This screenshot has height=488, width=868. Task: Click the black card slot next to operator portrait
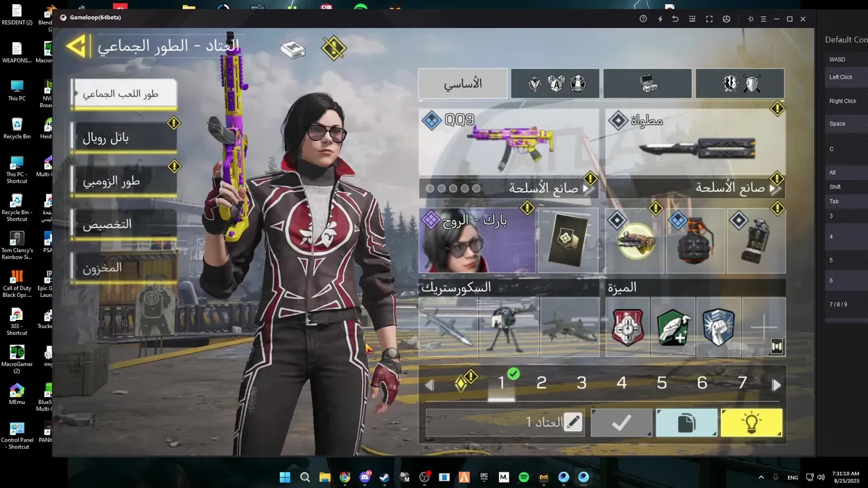coord(568,241)
